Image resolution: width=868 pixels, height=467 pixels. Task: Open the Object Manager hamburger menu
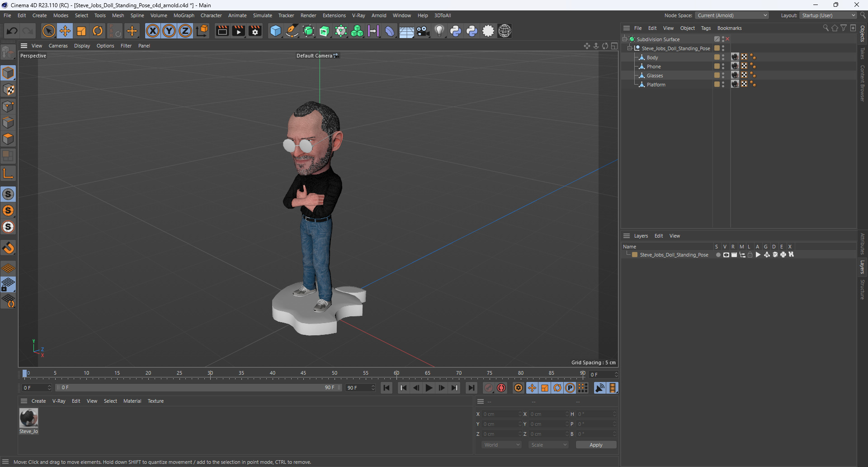pos(627,28)
